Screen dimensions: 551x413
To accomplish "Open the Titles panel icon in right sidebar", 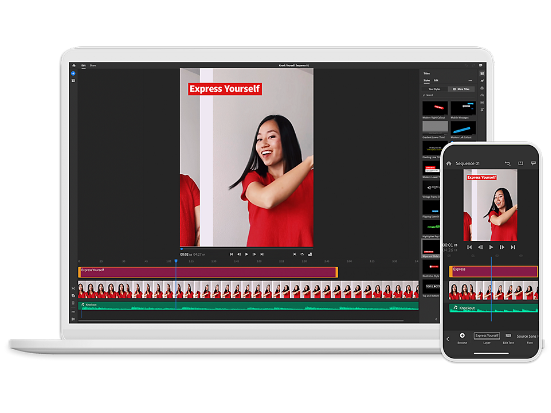I will pos(482,73).
